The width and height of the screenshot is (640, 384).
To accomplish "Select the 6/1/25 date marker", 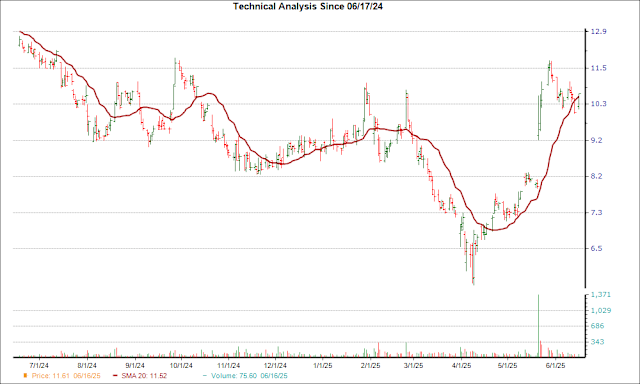I will (x=556, y=366).
